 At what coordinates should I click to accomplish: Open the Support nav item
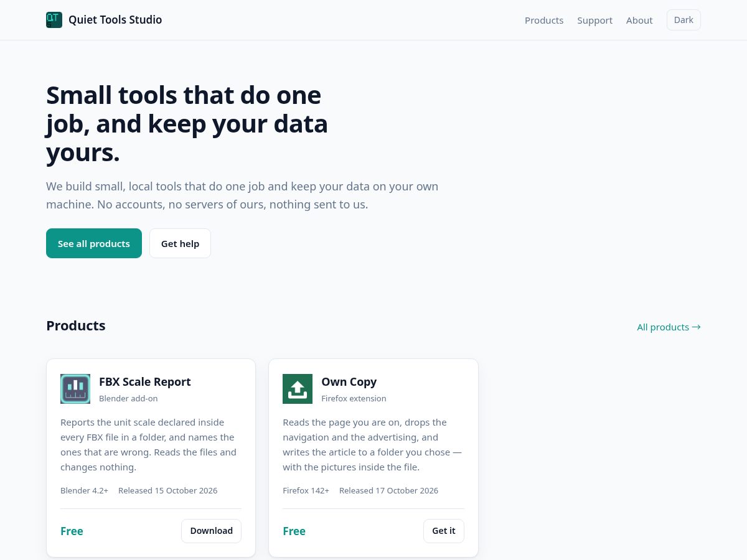[594, 20]
